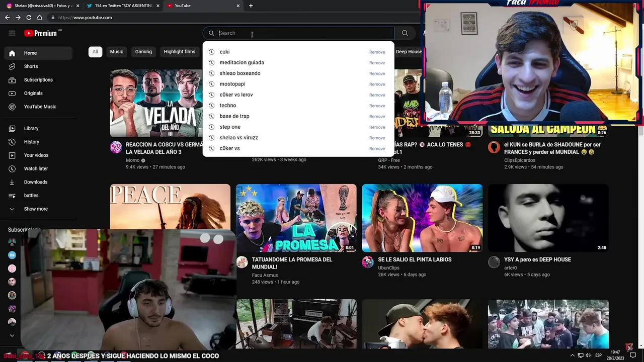Viewport: 644px width, 362px height.
Task: Open YouTube Music from the sidebar
Action: tap(37, 107)
